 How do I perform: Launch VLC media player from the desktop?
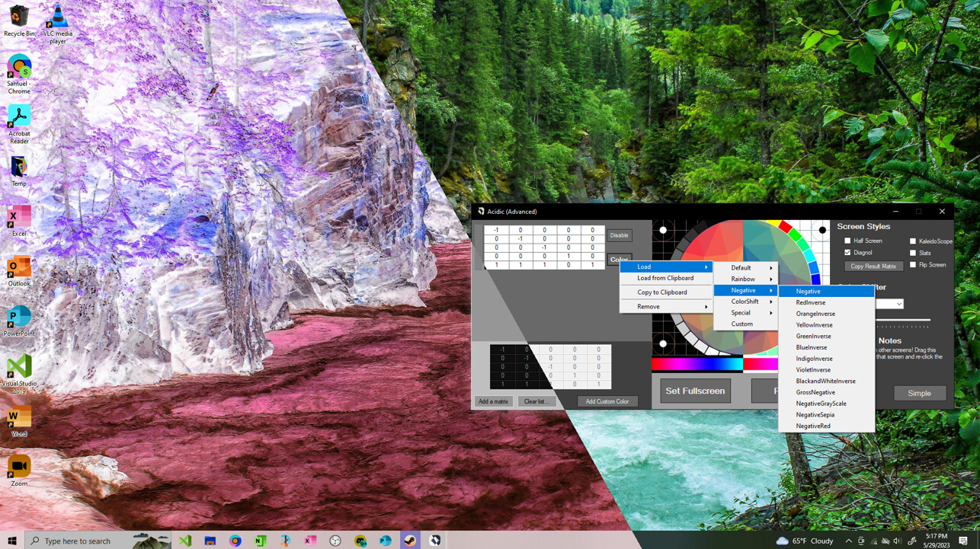(57, 17)
